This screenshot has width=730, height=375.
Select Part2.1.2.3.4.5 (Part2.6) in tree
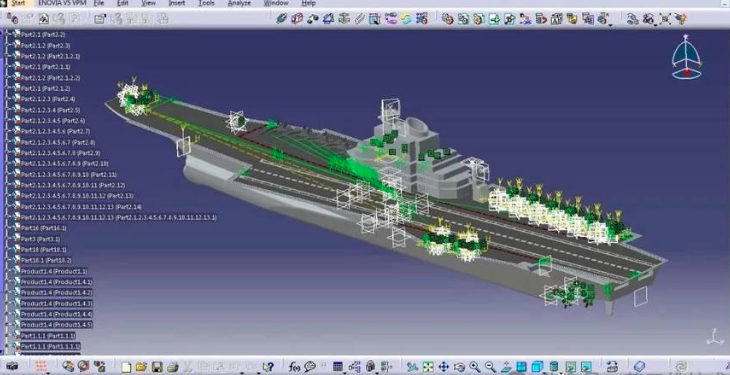(53, 121)
